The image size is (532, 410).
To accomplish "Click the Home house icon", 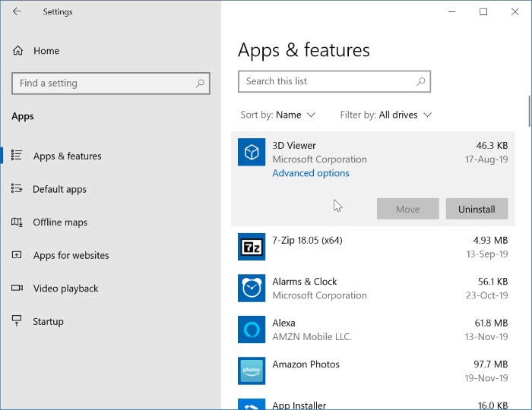I will [17, 51].
